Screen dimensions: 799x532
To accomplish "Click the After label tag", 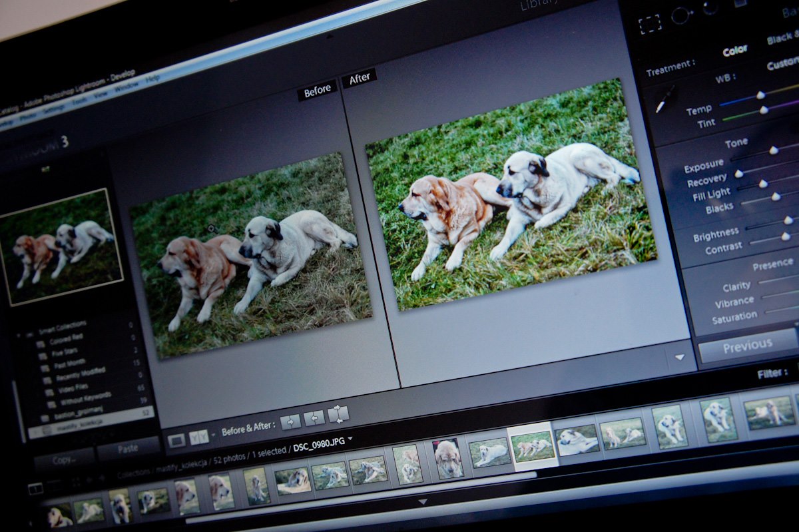I will click(360, 79).
